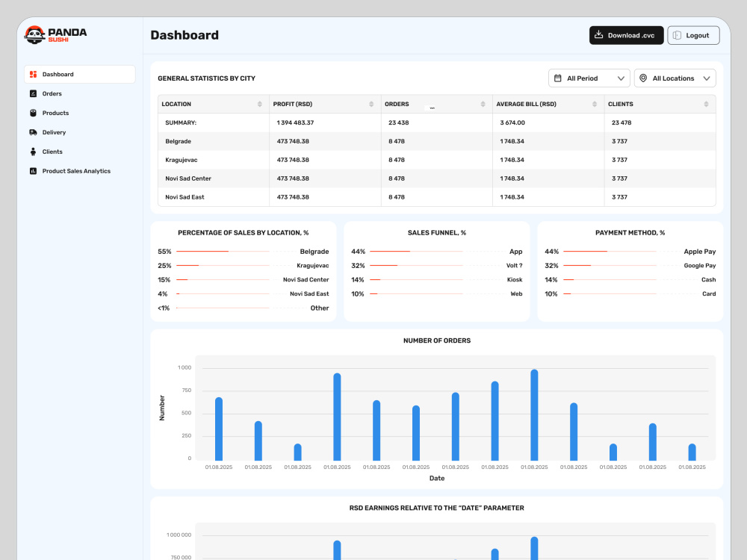Image resolution: width=747 pixels, height=560 pixels.
Task: Open the Dashboard menu item
Action: pos(80,74)
